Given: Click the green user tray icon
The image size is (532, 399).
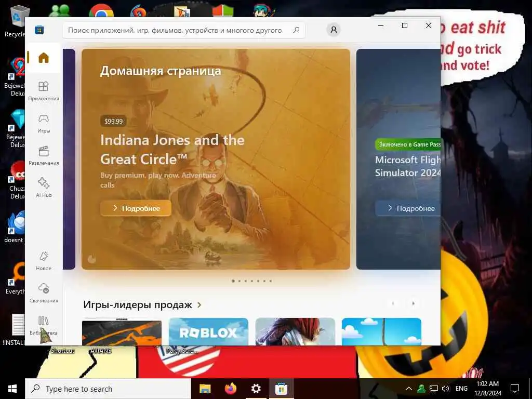Looking at the screenshot, I should click(x=421, y=389).
